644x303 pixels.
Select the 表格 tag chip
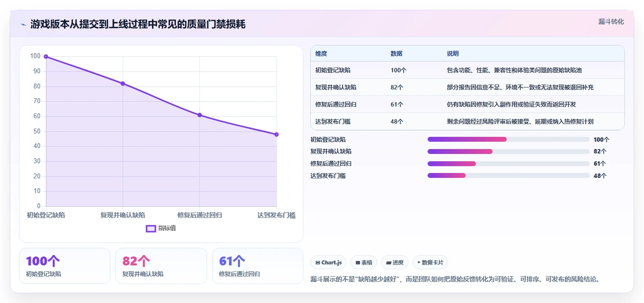coord(364,262)
